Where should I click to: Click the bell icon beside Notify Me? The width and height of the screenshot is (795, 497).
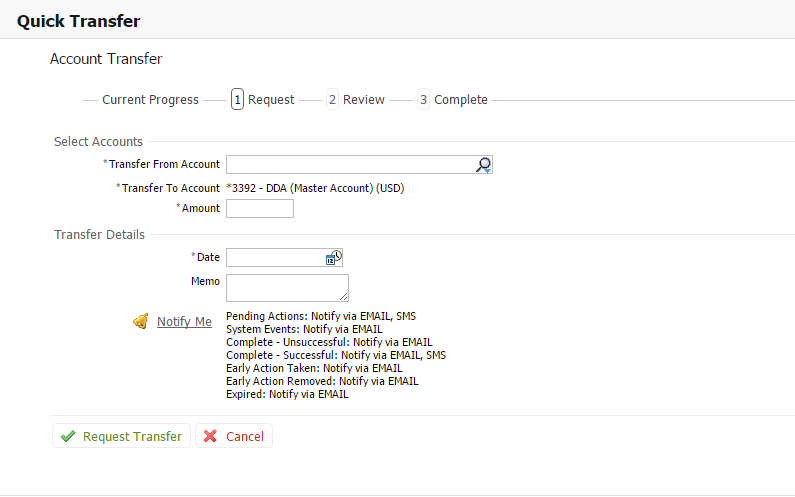pos(141,322)
